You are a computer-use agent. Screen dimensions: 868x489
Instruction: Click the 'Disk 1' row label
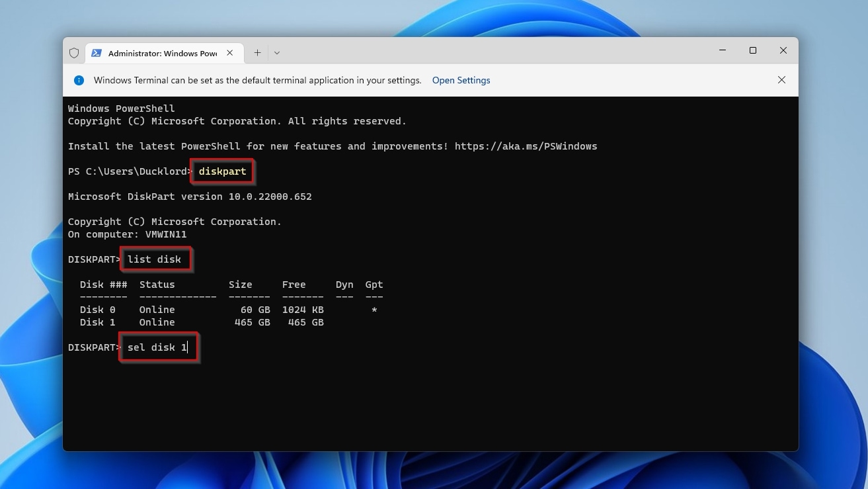click(98, 322)
